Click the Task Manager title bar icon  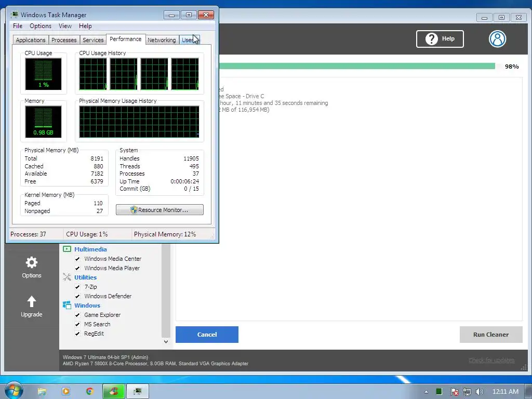(14, 15)
